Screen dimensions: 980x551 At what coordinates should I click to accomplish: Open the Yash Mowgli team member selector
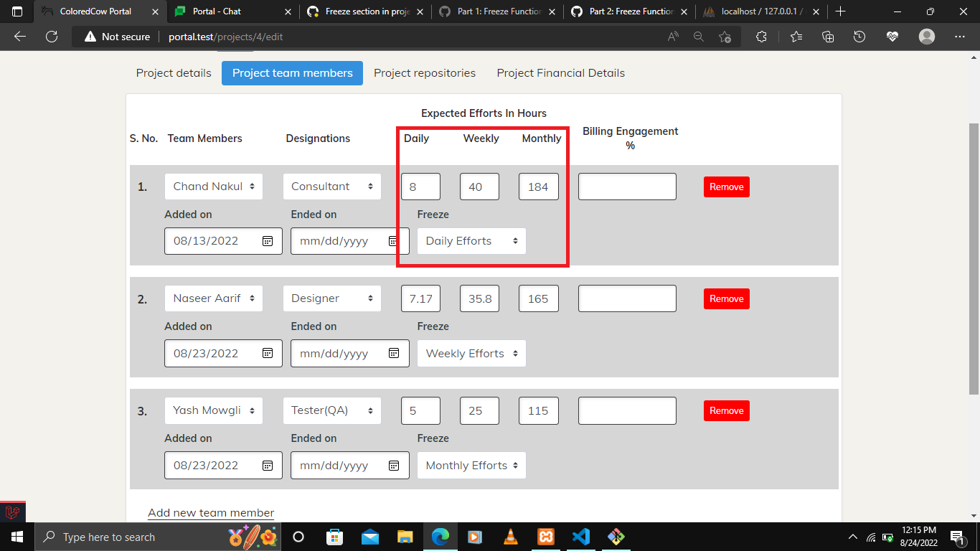[x=213, y=410]
